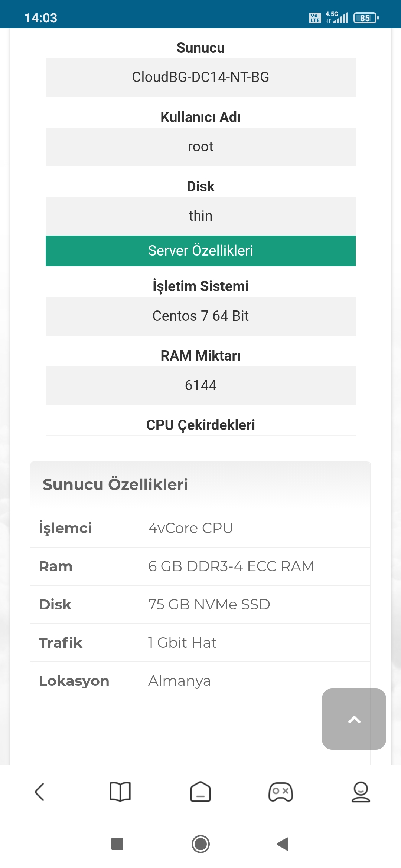Tap the scroll-to-top chevron button

point(354,719)
